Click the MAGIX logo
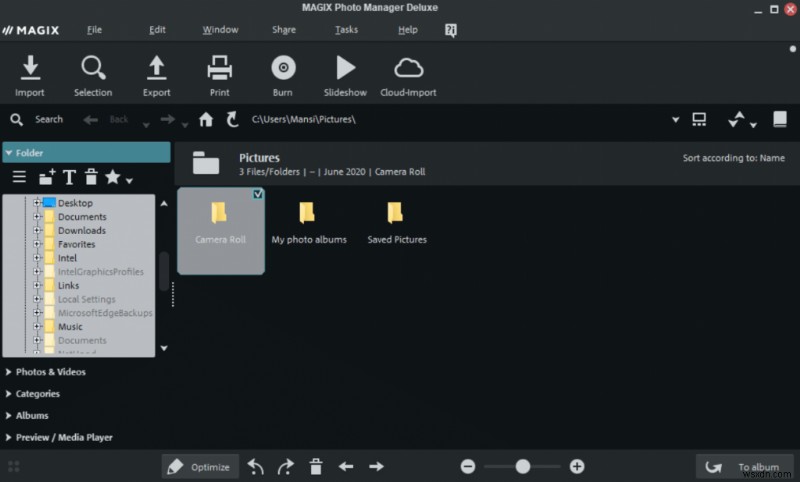The image size is (800, 482). (x=31, y=31)
